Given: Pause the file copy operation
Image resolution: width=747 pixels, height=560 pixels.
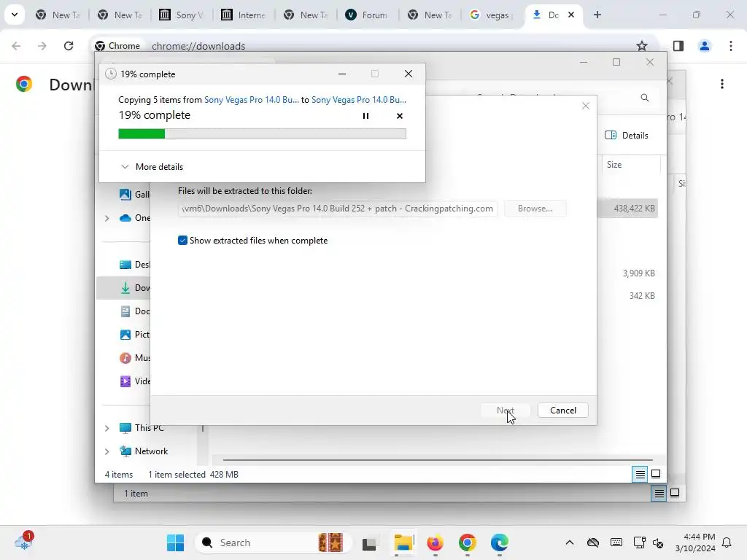Looking at the screenshot, I should [365, 116].
